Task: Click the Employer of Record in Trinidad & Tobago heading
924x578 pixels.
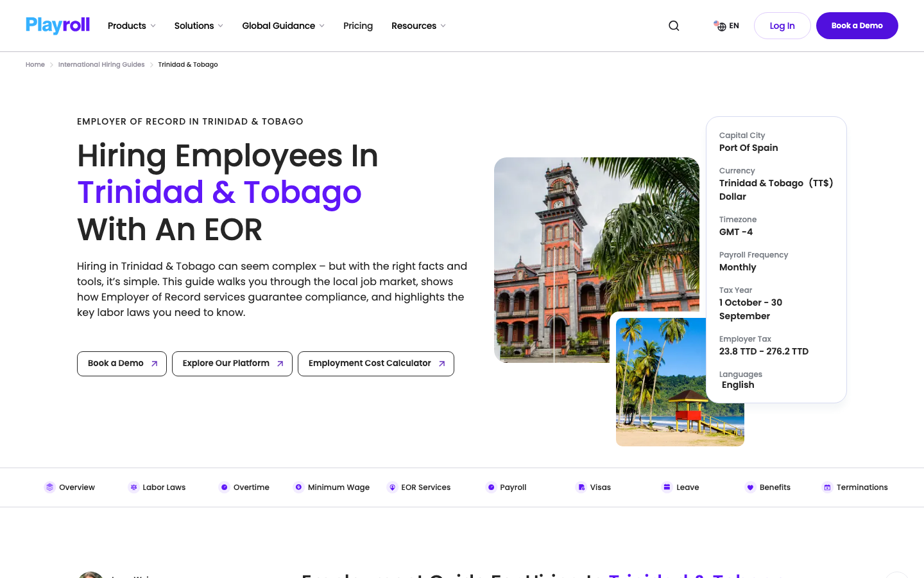Action: 190,121
